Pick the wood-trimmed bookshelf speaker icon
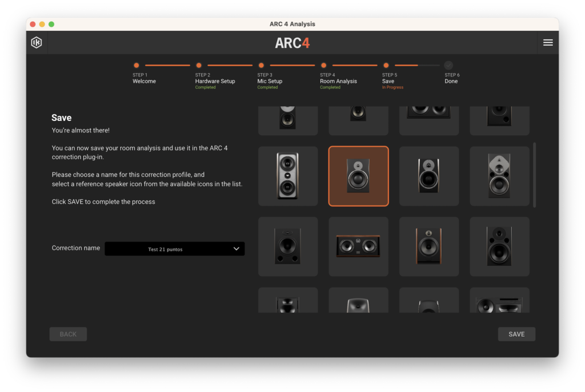Screen dimensions: 585x392 [428, 246]
